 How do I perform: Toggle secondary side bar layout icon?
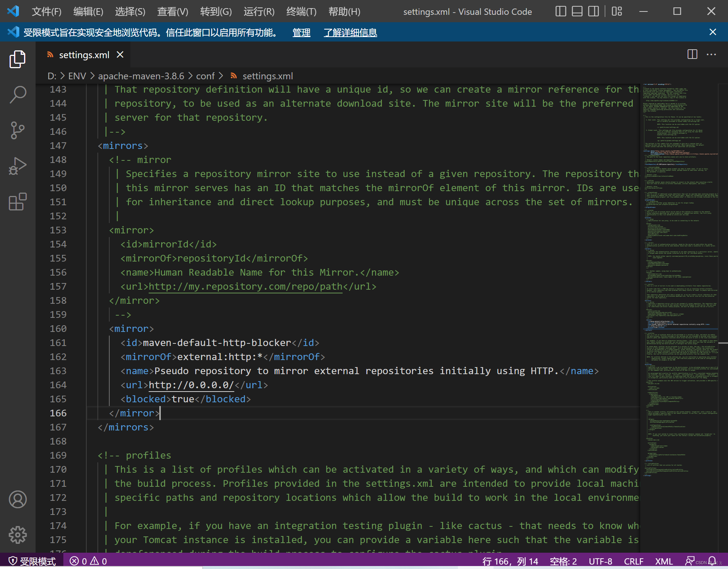[593, 11]
